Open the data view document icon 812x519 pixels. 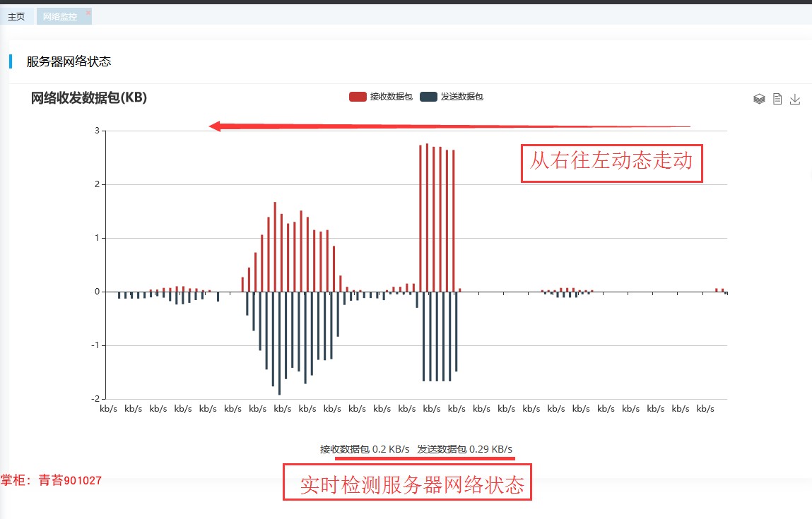[777, 99]
